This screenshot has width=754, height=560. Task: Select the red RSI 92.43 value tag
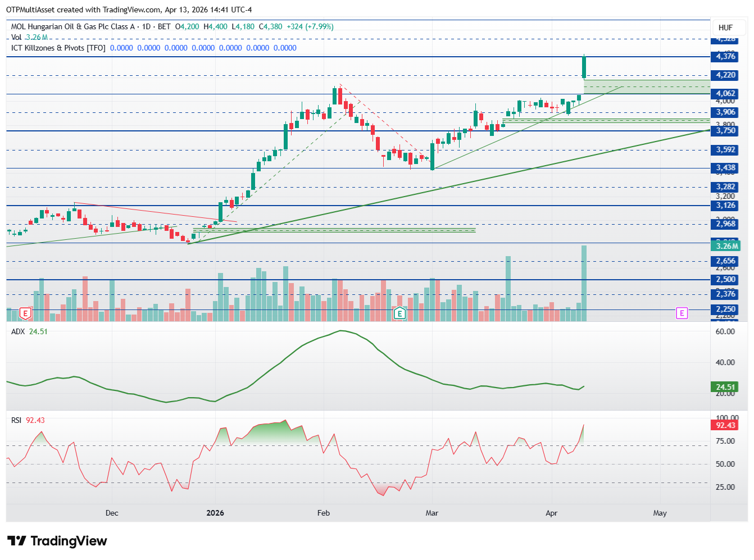[725, 425]
